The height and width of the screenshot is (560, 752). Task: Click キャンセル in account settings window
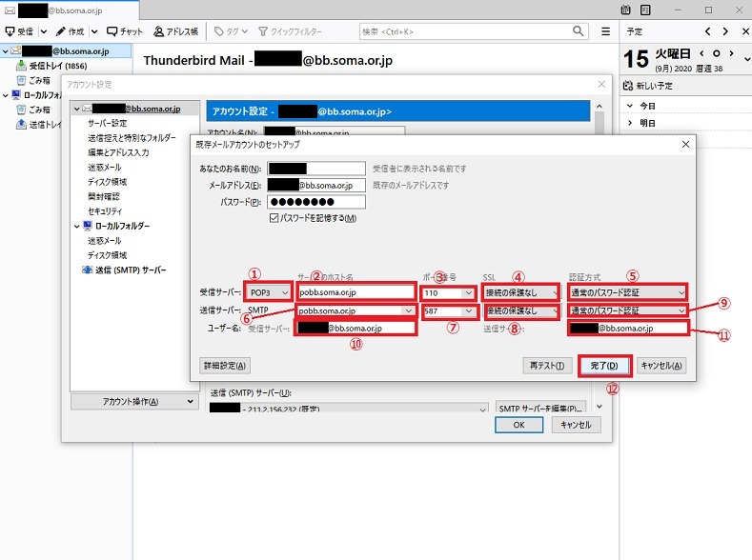[576, 425]
